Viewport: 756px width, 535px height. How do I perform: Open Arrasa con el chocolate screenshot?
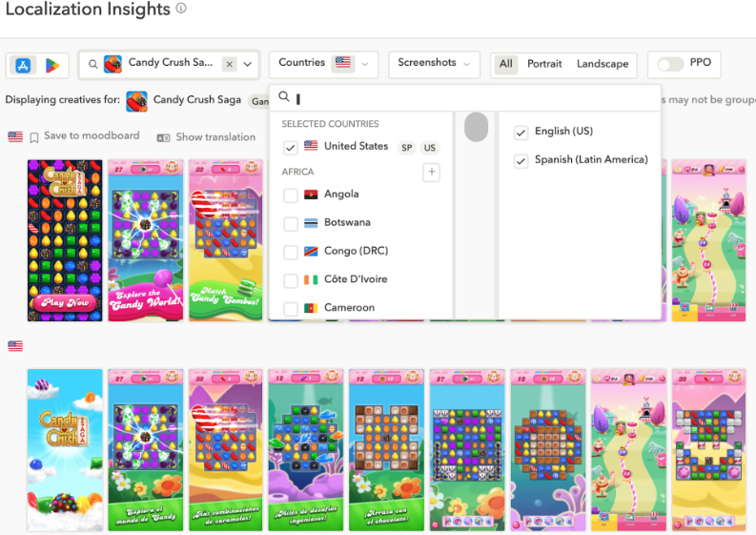pos(387,450)
